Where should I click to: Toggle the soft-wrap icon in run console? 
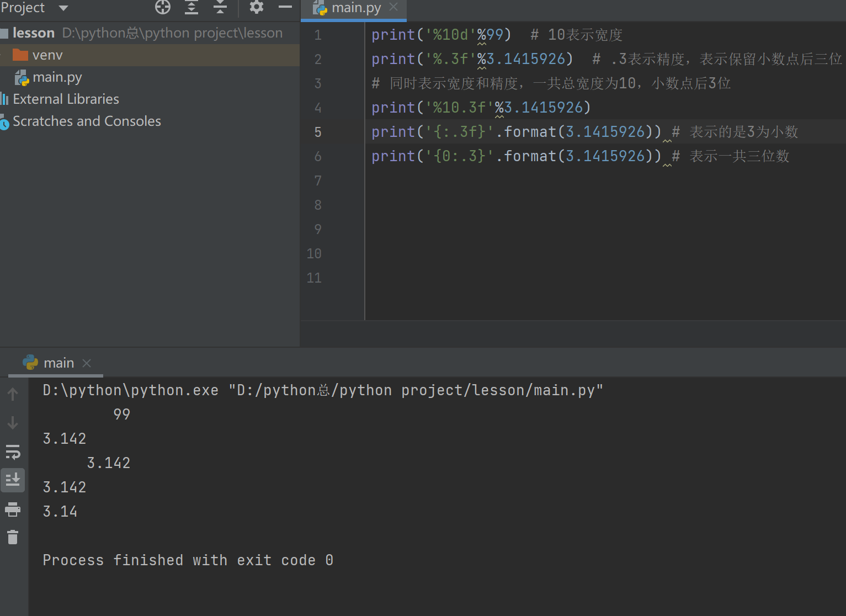[x=13, y=452]
